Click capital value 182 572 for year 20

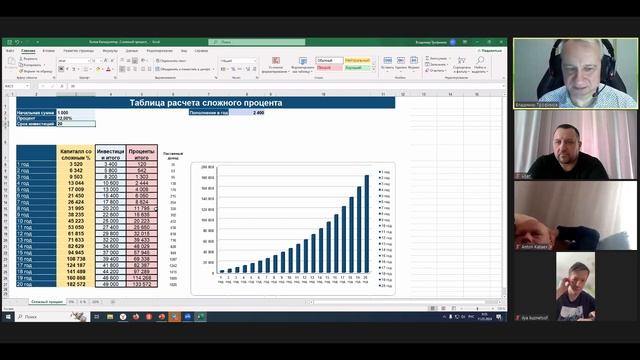[x=76, y=284]
